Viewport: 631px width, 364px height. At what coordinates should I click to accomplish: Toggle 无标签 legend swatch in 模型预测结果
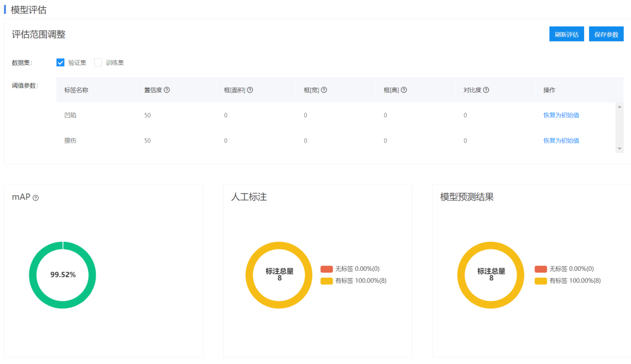pos(540,269)
